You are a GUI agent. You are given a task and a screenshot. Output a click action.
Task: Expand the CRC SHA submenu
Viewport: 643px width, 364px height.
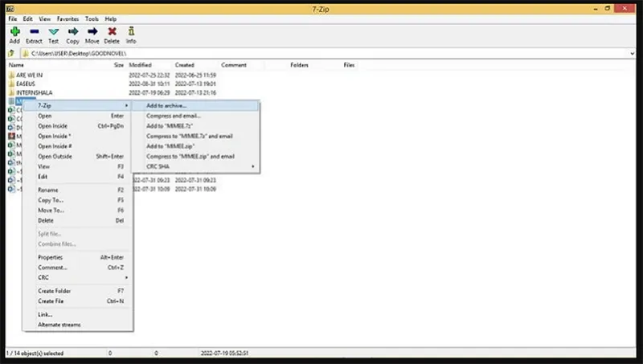pyautogui.click(x=195, y=166)
